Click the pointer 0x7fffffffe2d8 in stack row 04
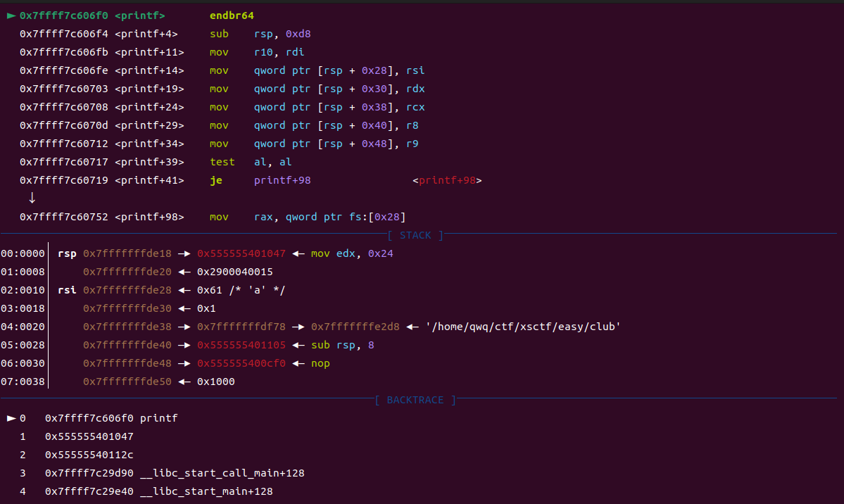 coord(355,327)
